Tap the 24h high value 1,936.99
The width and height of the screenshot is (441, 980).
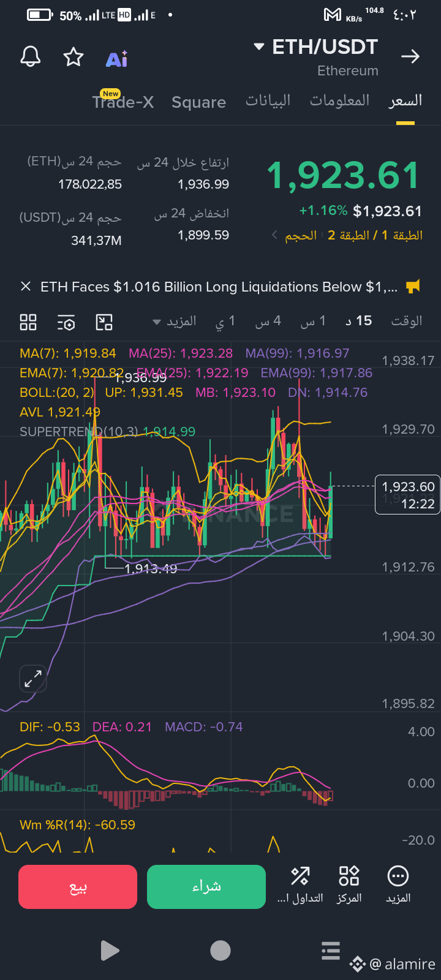coord(203,184)
